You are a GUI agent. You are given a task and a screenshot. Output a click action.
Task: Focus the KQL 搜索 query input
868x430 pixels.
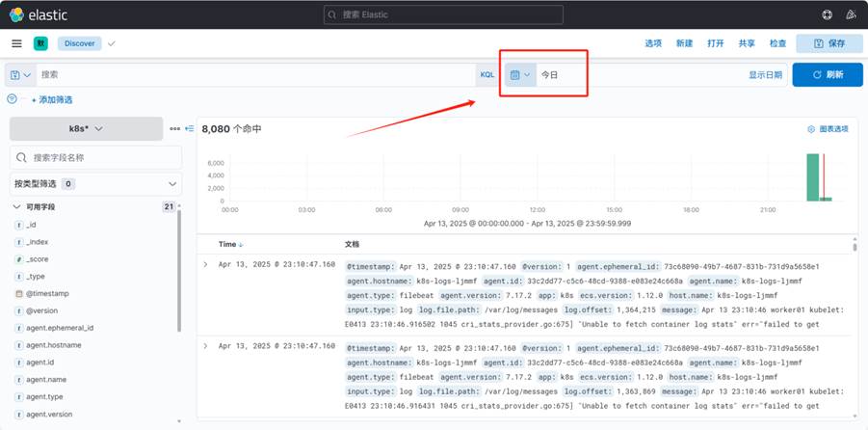255,74
